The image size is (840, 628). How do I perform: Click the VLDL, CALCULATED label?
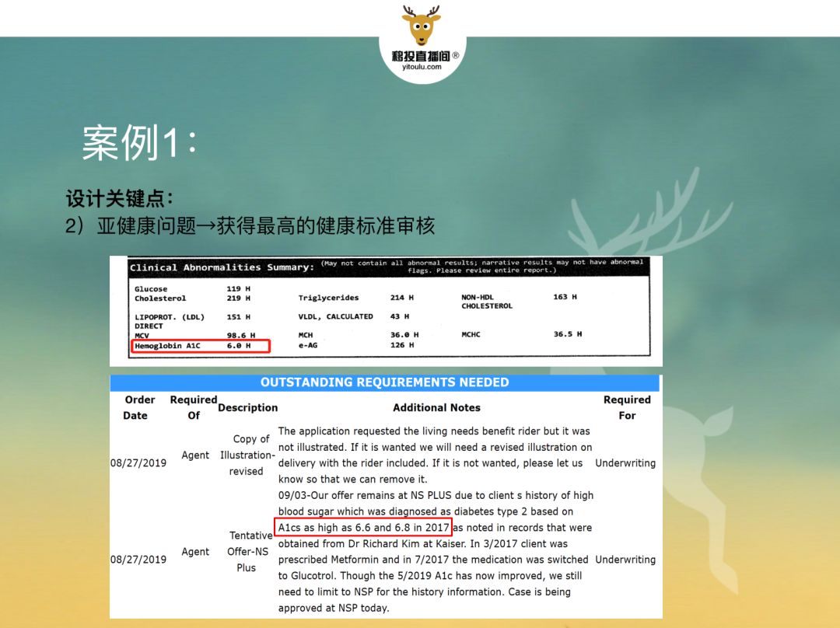click(335, 316)
